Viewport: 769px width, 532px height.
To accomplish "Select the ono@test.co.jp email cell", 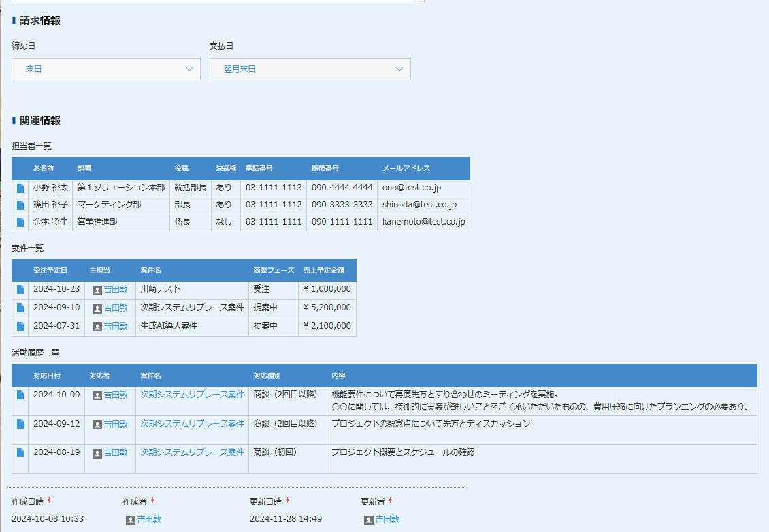I will [x=424, y=188].
